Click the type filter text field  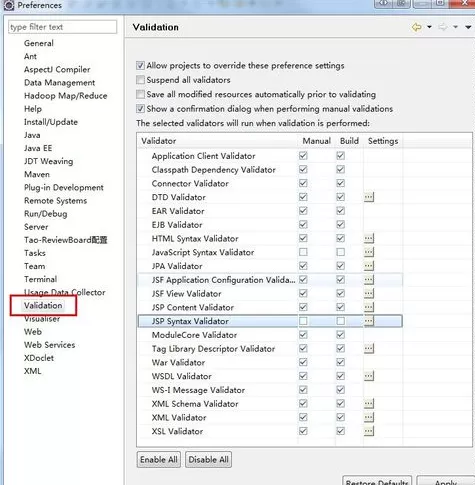(x=63, y=27)
